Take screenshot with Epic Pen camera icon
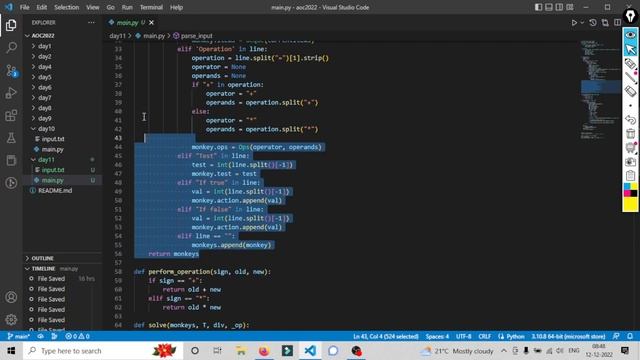640x360 pixels. point(631,162)
